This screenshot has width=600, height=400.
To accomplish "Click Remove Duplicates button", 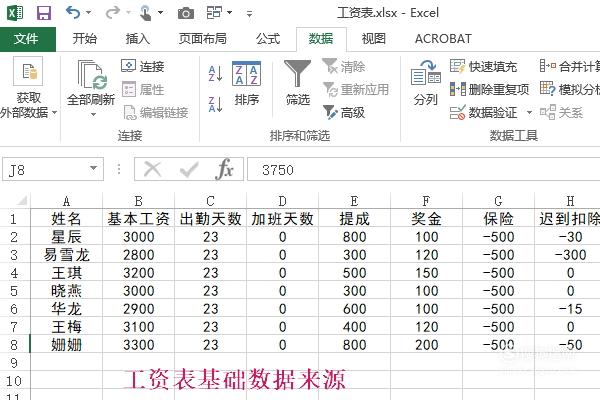I will [x=489, y=89].
